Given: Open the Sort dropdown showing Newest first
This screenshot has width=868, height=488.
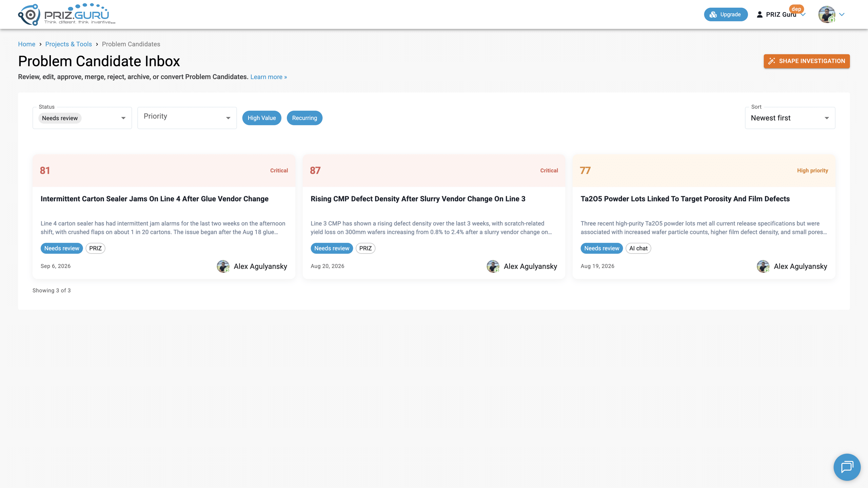Looking at the screenshot, I should [x=790, y=118].
